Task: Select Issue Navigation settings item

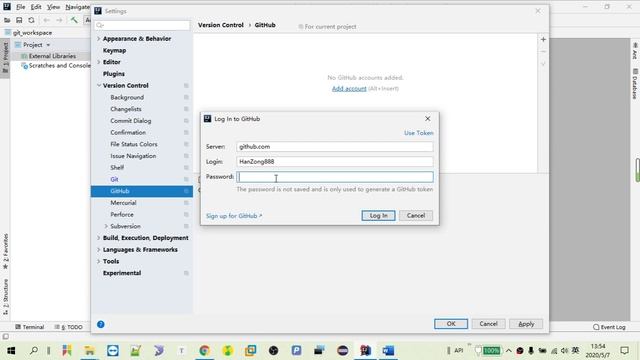Action: point(133,156)
